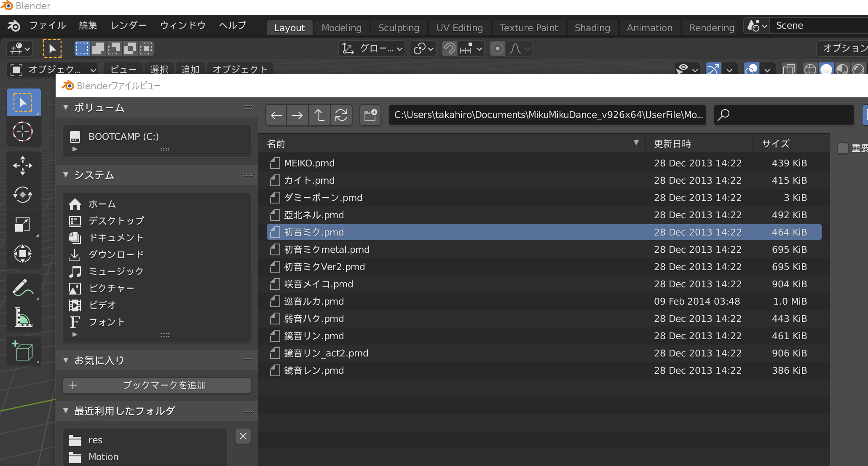The image size is (868, 466).
Task: Go back to previous folder arrow
Action: (x=276, y=115)
